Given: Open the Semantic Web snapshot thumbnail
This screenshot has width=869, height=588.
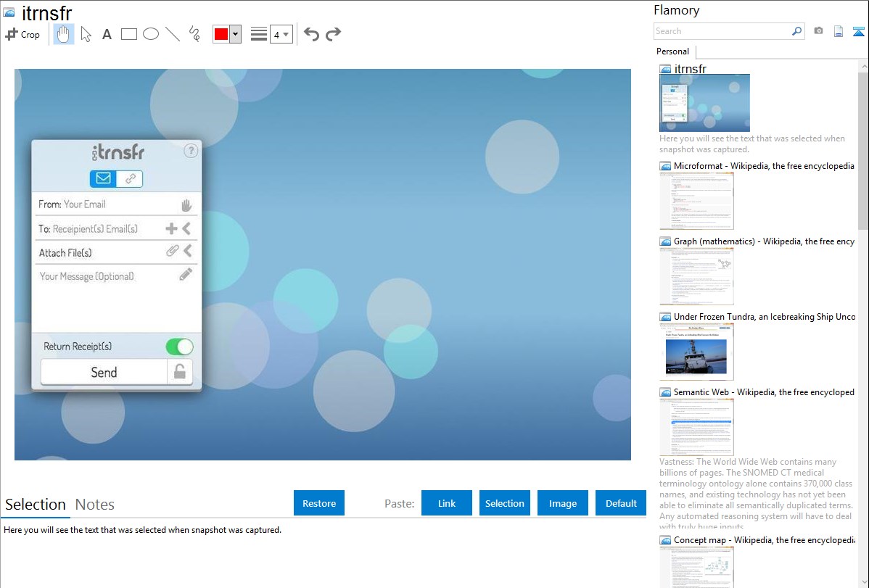Looking at the screenshot, I should tap(696, 427).
